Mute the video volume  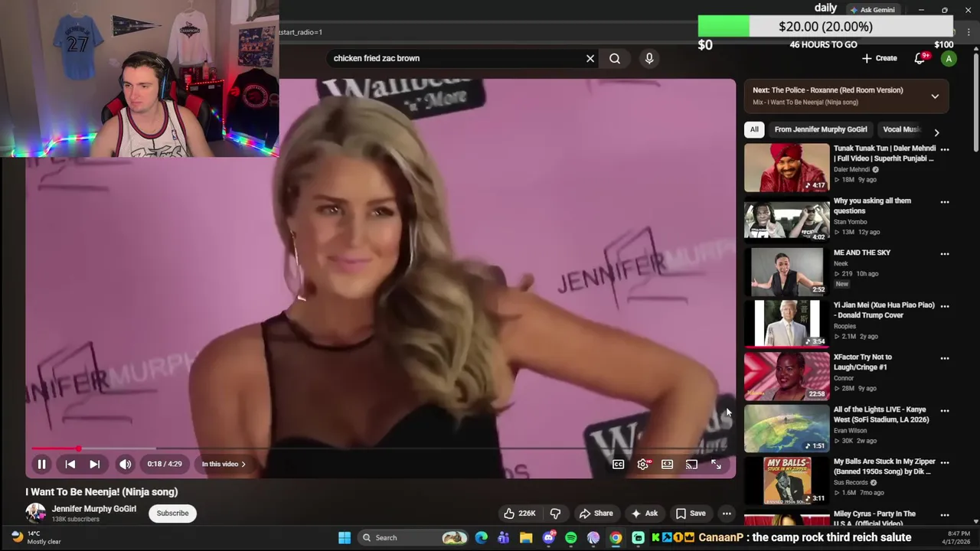pos(126,464)
